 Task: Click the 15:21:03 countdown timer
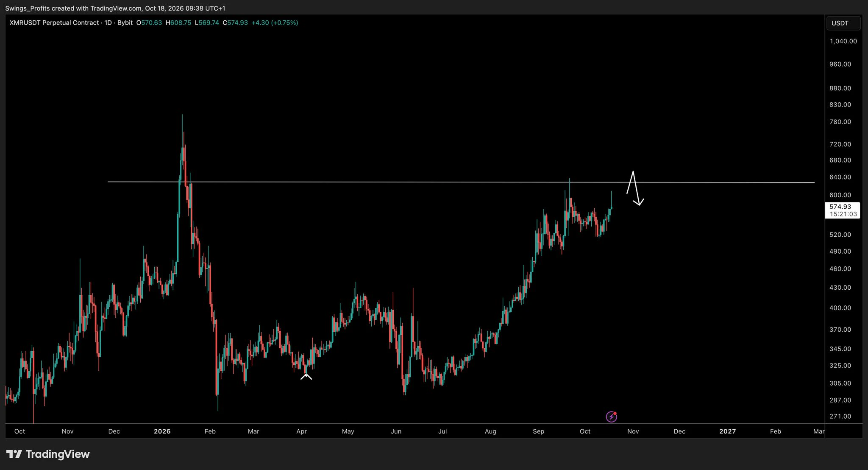[x=843, y=214]
